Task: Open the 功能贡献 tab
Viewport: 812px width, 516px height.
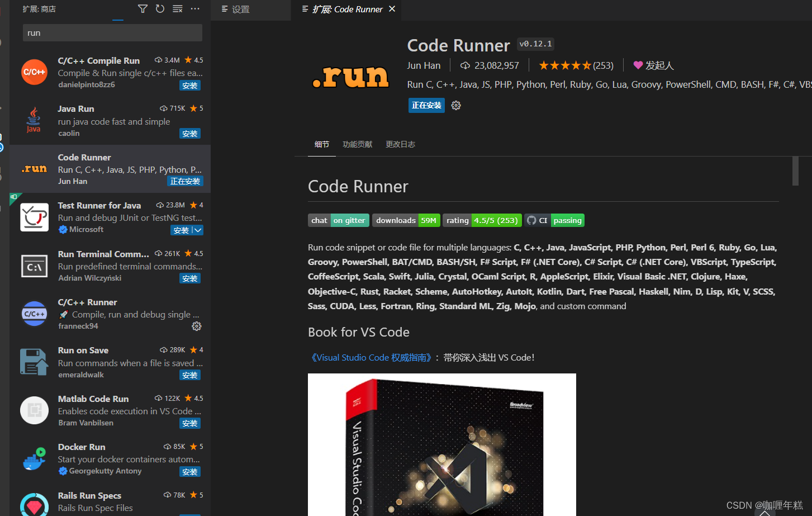Action: tap(357, 144)
